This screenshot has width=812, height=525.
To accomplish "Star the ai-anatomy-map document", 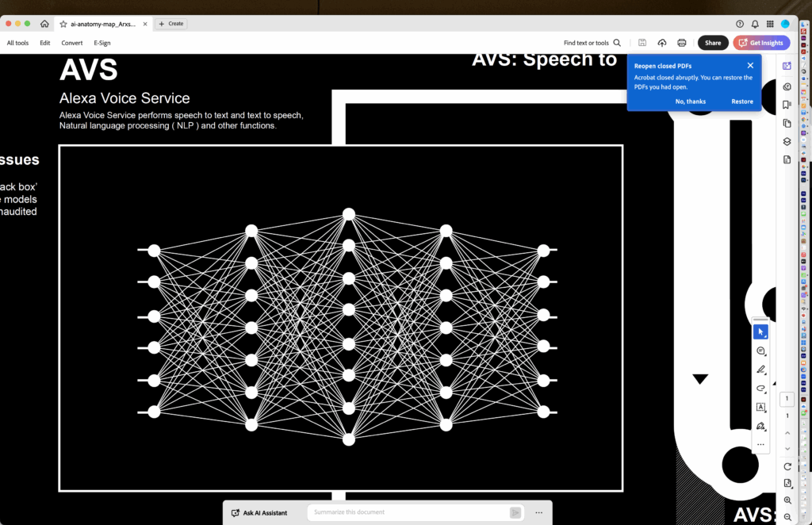I will [x=63, y=24].
